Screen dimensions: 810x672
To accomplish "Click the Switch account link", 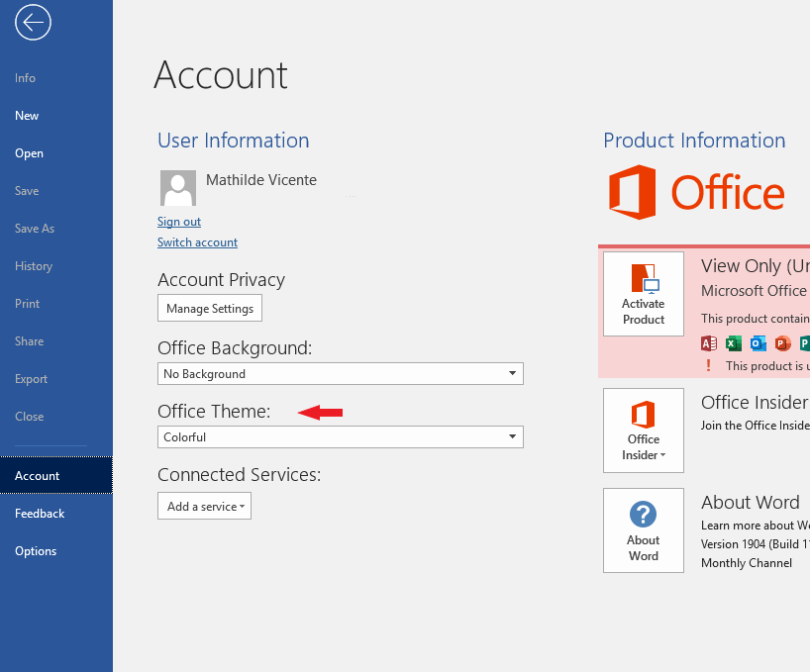I will tap(197, 242).
